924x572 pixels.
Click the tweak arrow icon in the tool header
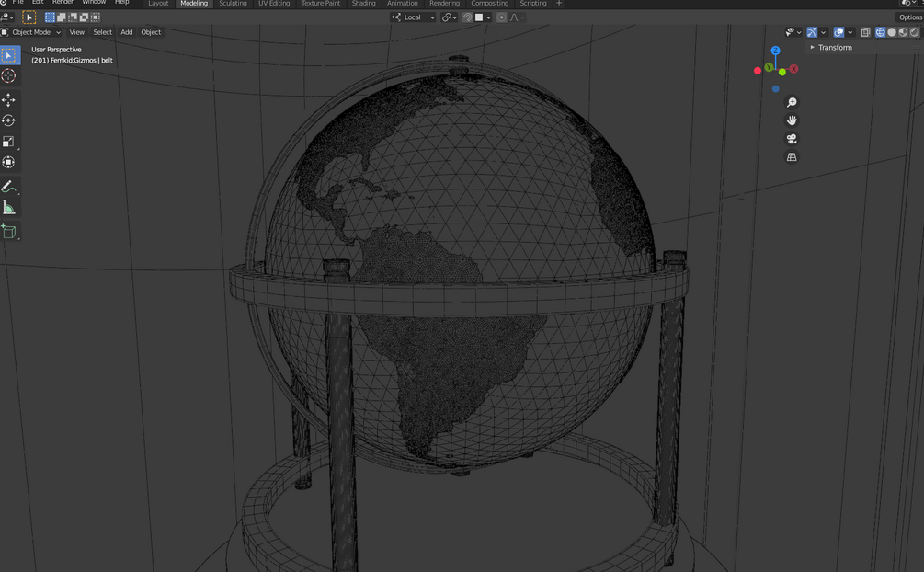click(29, 17)
